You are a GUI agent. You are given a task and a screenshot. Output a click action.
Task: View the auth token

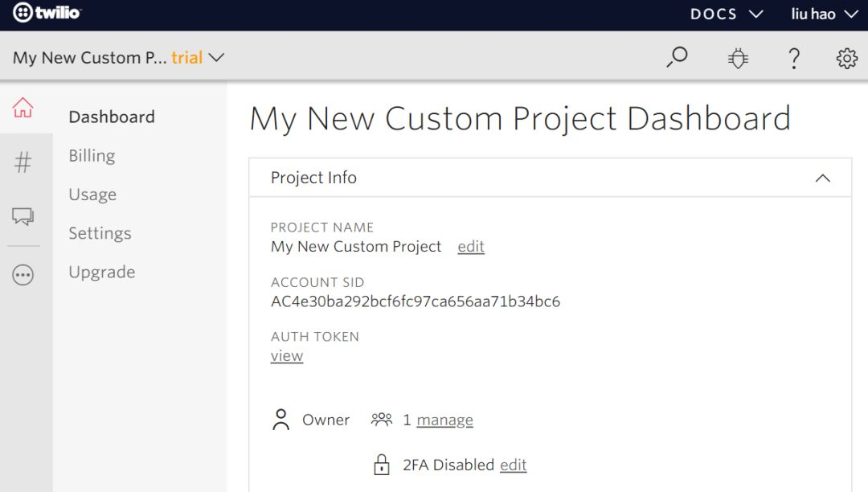tap(287, 356)
